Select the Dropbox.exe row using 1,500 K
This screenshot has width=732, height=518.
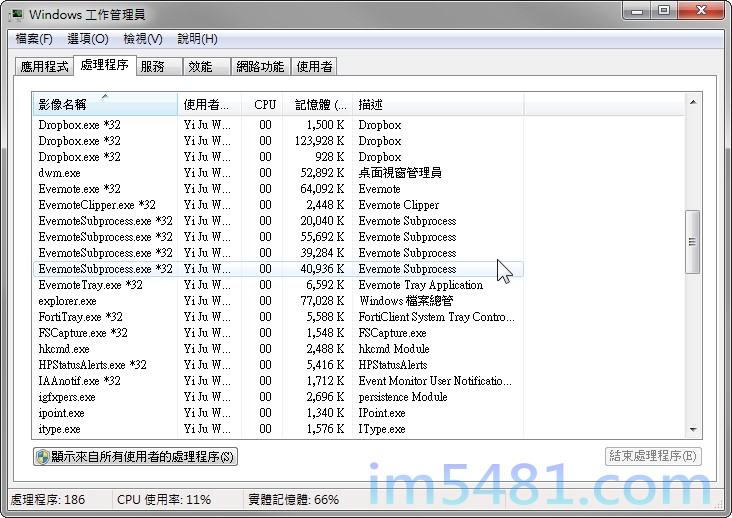pyautogui.click(x=278, y=125)
